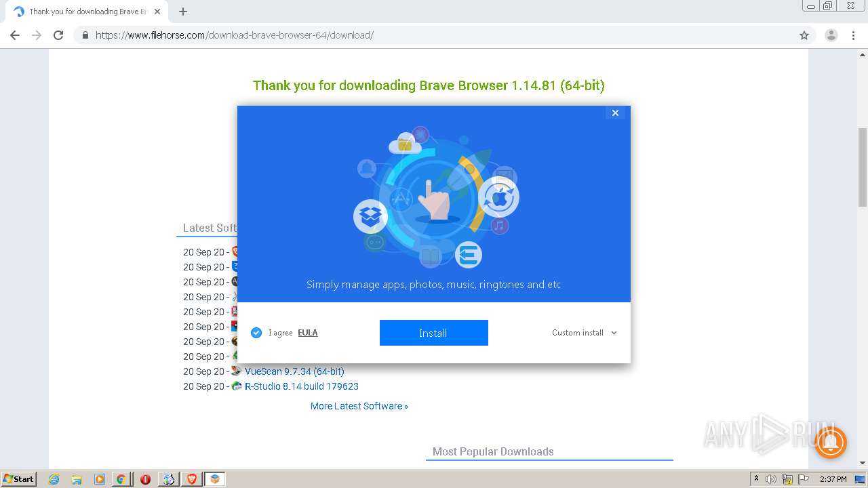Go back in Chrome browser
The width and height of the screenshot is (868, 488).
coord(15,35)
